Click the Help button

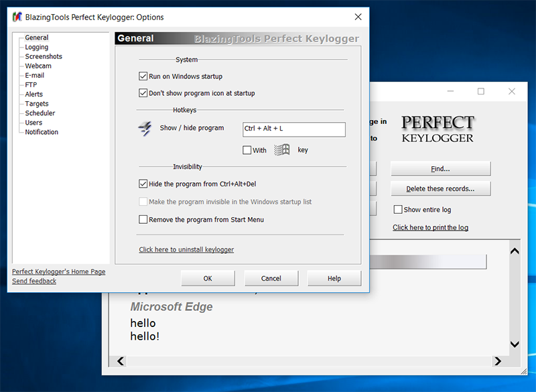(x=334, y=278)
